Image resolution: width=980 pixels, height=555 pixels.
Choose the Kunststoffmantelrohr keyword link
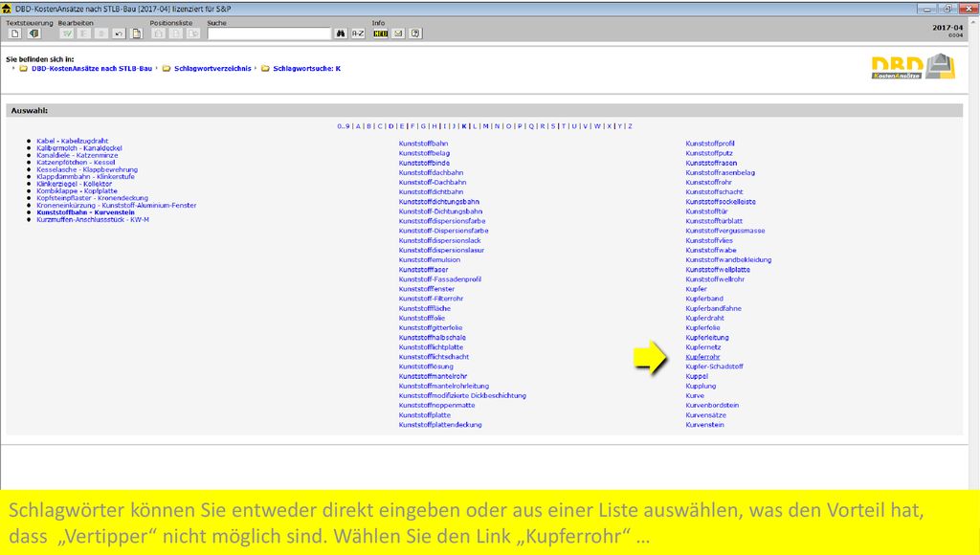click(x=434, y=376)
